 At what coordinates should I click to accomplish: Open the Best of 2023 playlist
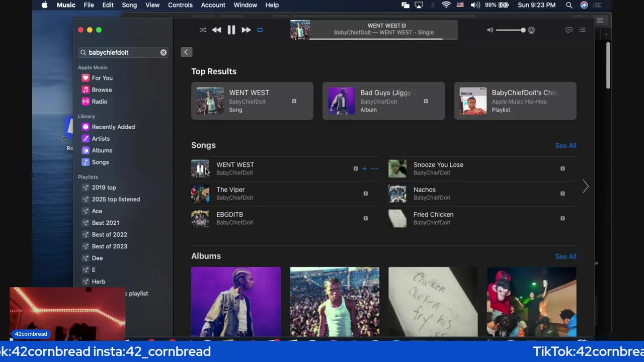point(109,246)
